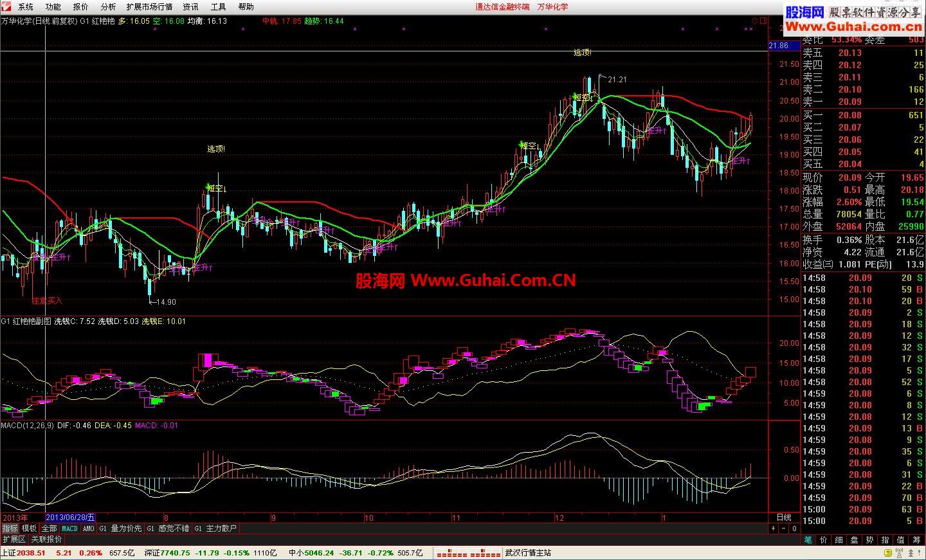Click the 卖一 price 20.09

coord(849,102)
